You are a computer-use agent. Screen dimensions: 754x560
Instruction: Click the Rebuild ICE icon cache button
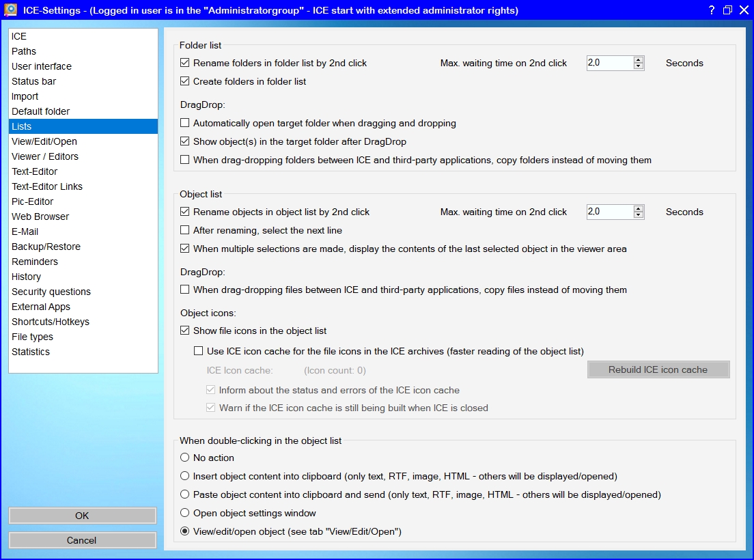coord(658,369)
